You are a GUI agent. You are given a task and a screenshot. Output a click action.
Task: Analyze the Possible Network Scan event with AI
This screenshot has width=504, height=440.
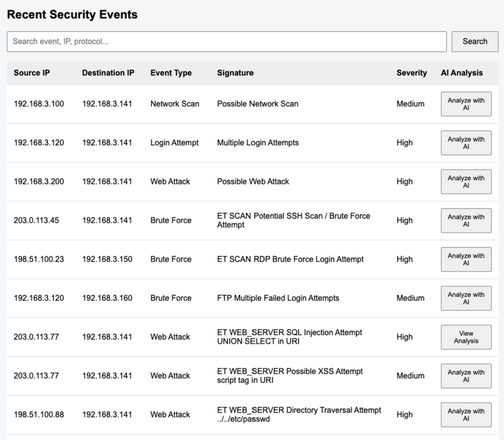point(466,104)
